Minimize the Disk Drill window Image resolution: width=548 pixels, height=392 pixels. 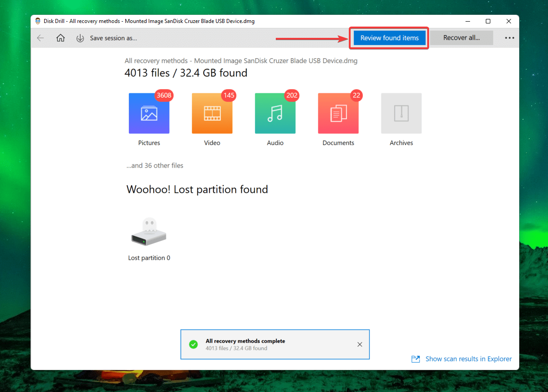(x=467, y=21)
